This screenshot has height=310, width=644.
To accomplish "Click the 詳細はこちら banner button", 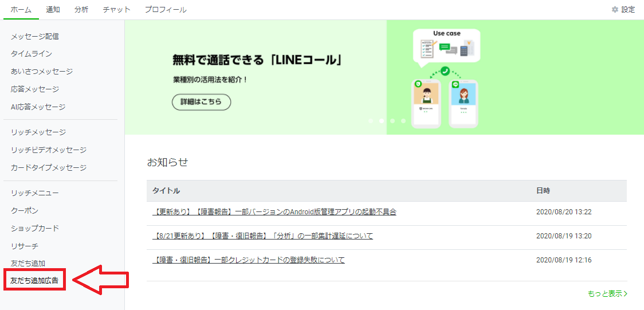I will (201, 102).
